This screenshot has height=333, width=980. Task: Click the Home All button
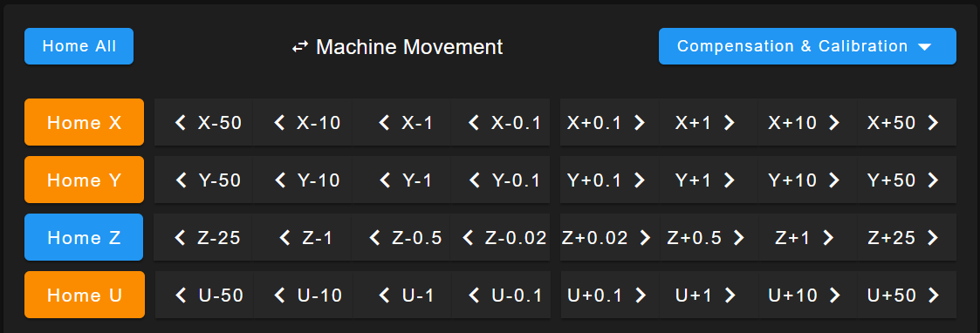click(x=79, y=46)
